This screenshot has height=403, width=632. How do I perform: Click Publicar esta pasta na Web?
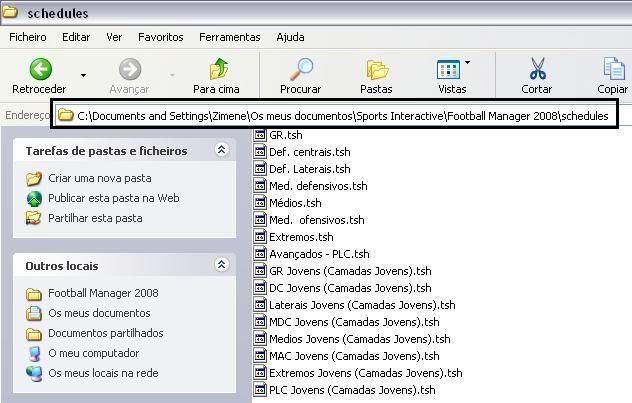pos(114,198)
